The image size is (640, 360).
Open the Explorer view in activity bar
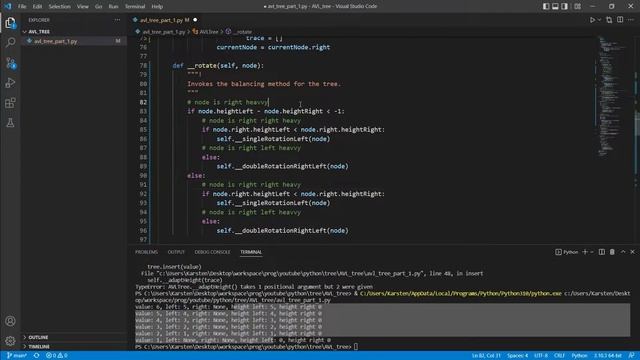click(10, 22)
